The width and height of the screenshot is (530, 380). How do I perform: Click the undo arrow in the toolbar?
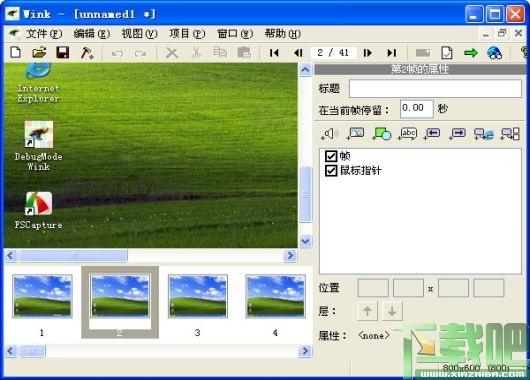click(x=117, y=53)
